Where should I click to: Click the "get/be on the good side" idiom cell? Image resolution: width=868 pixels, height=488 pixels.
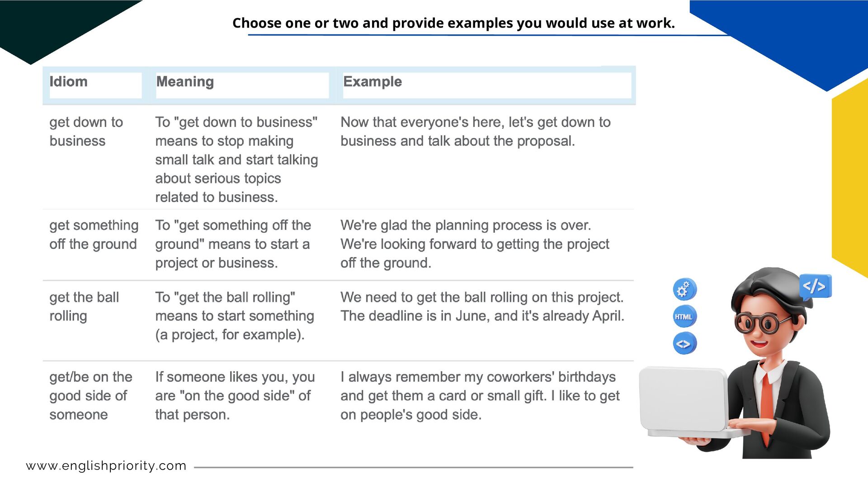tap(90, 395)
